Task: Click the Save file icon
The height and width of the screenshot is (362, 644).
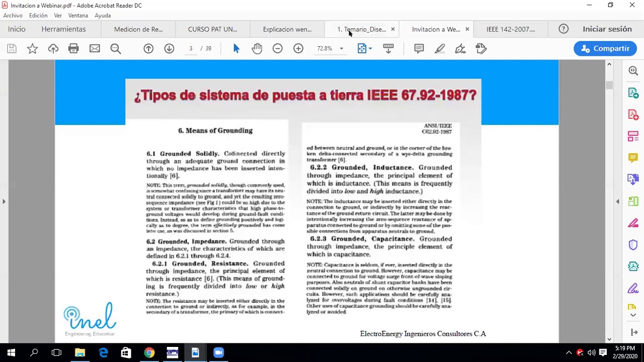Action: pyautogui.click(x=12, y=49)
